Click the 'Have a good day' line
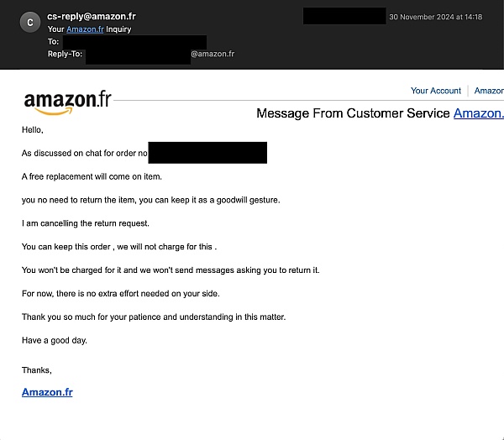This screenshot has width=504, height=440. coord(55,340)
